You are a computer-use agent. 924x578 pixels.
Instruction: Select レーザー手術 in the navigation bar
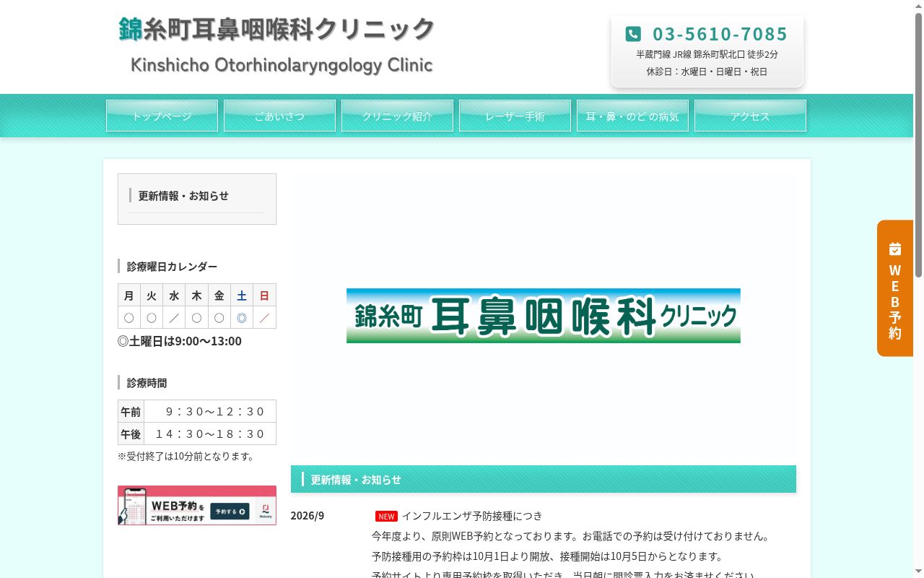click(x=515, y=116)
